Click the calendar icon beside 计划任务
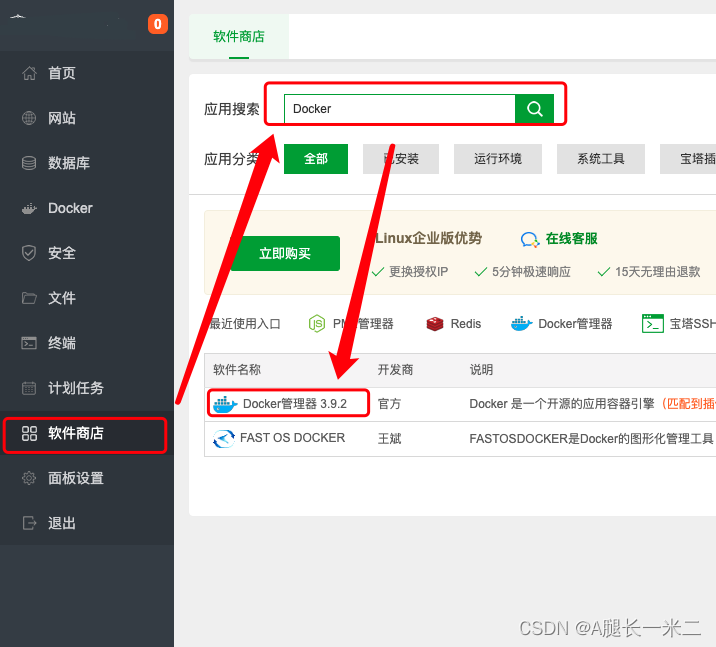Screen dimensions: 716x647 [29, 388]
